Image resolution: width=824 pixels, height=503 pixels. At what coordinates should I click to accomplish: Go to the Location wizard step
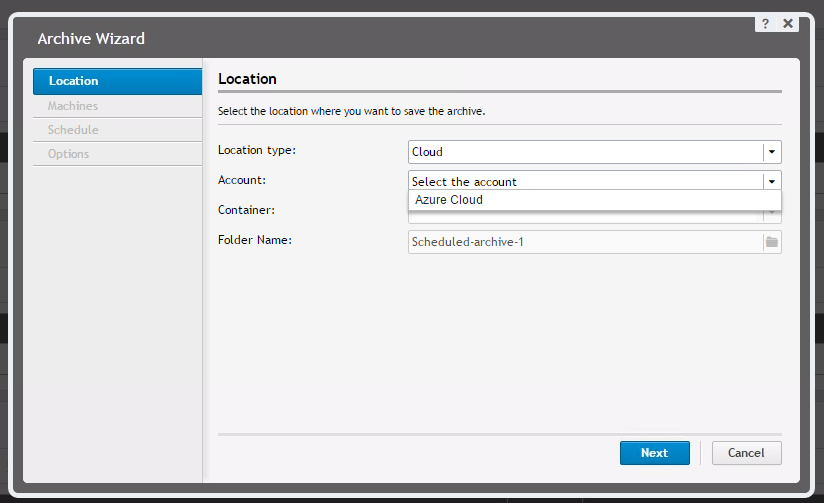pyautogui.click(x=117, y=82)
